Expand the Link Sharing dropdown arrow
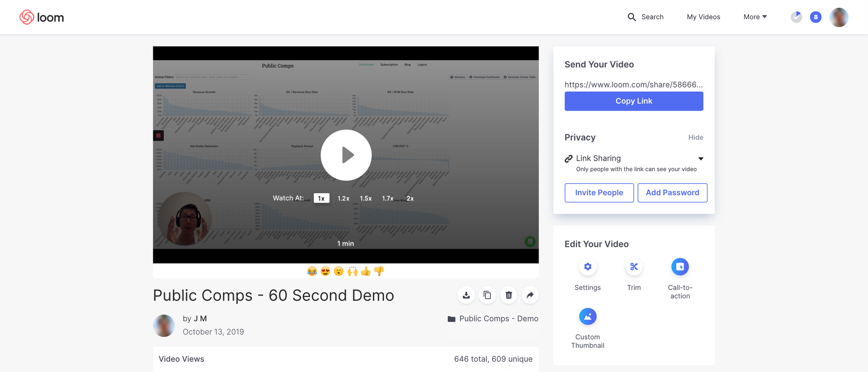The width and height of the screenshot is (868, 372). point(700,158)
